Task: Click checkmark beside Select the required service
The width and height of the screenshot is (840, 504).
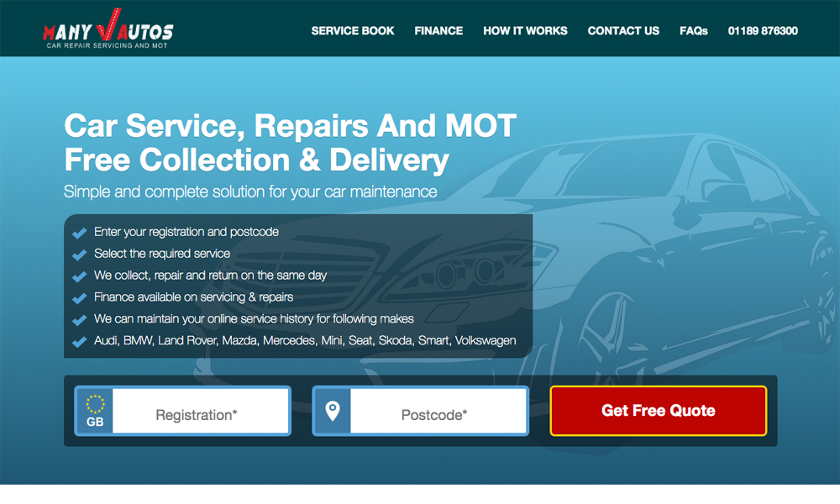Action: pos(79,255)
